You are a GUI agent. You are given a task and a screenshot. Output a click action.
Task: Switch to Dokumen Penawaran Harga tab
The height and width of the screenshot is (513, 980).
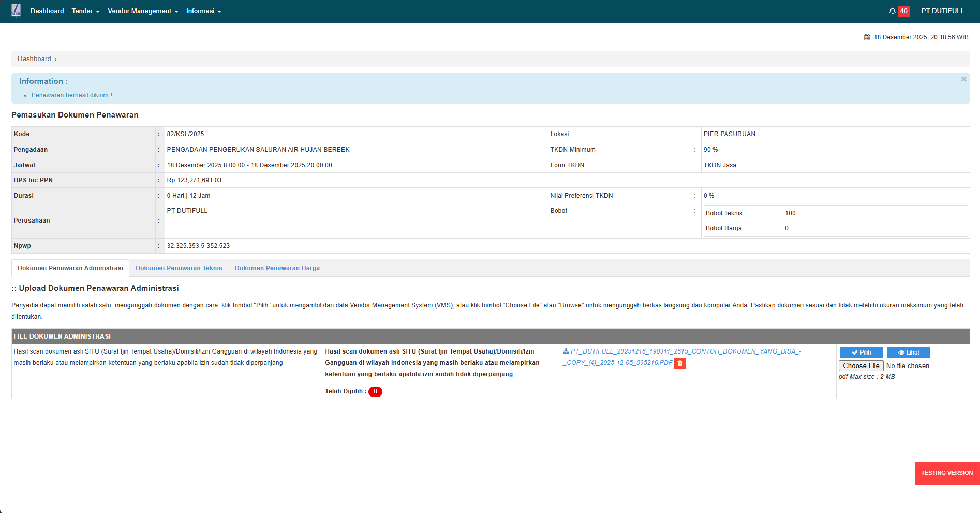[x=277, y=268]
